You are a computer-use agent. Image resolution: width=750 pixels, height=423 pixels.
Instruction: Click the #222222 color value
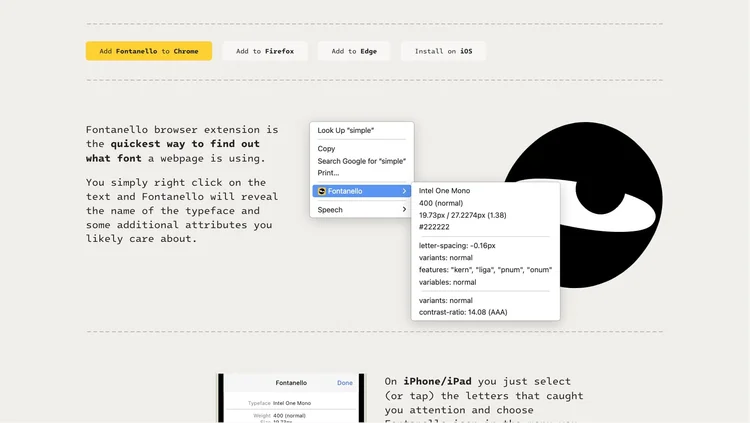coord(434,227)
